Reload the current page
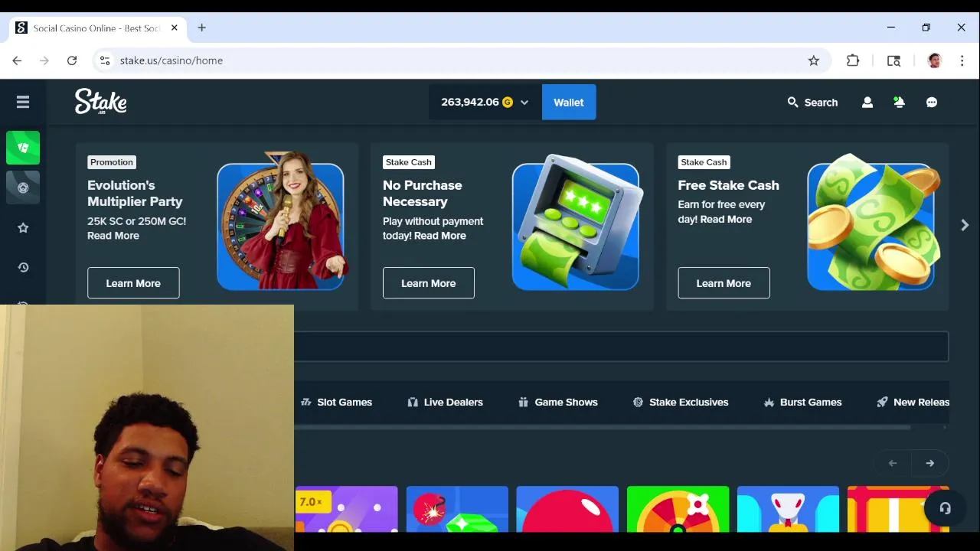Viewport: 980px width, 551px height. click(72, 60)
